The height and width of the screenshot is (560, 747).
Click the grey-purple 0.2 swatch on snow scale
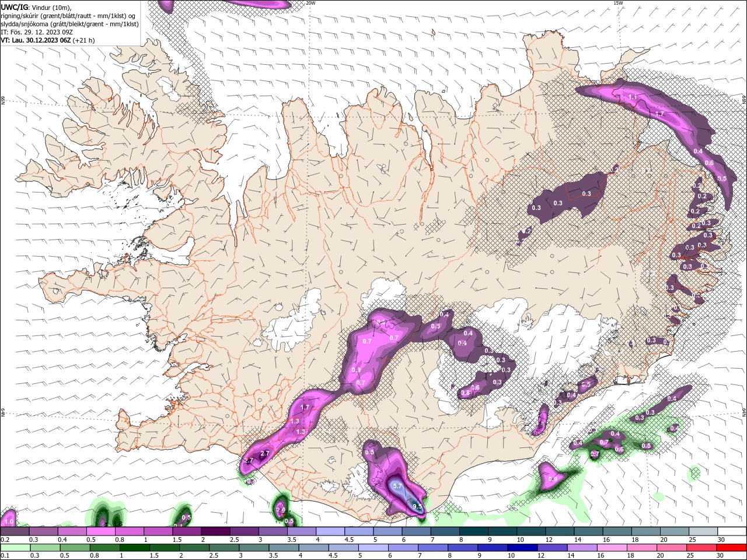pyautogui.click(x=14, y=531)
